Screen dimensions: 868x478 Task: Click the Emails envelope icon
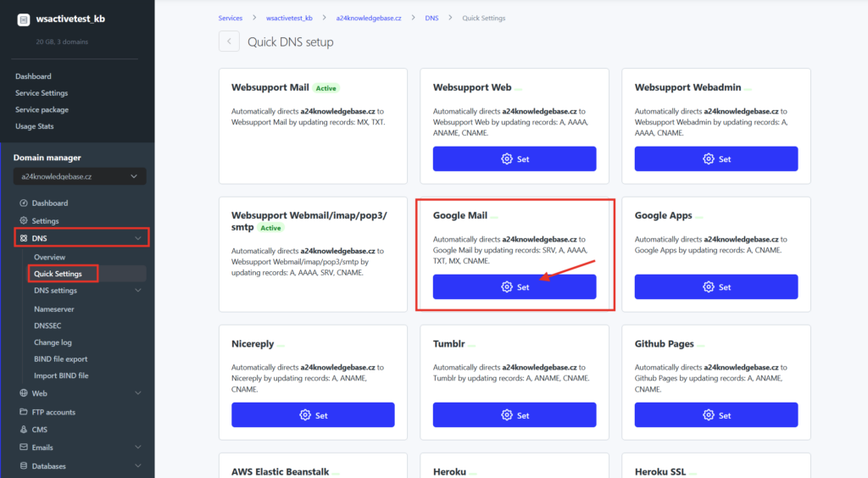23,447
